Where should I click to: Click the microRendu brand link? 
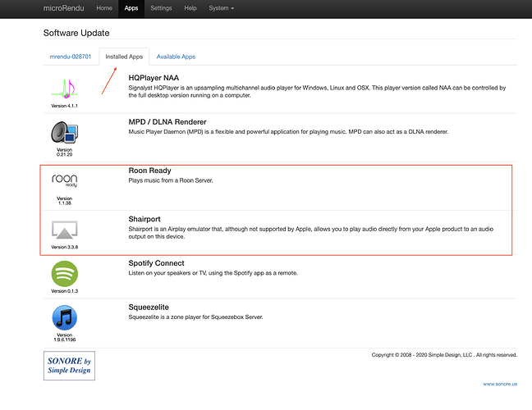63,8
